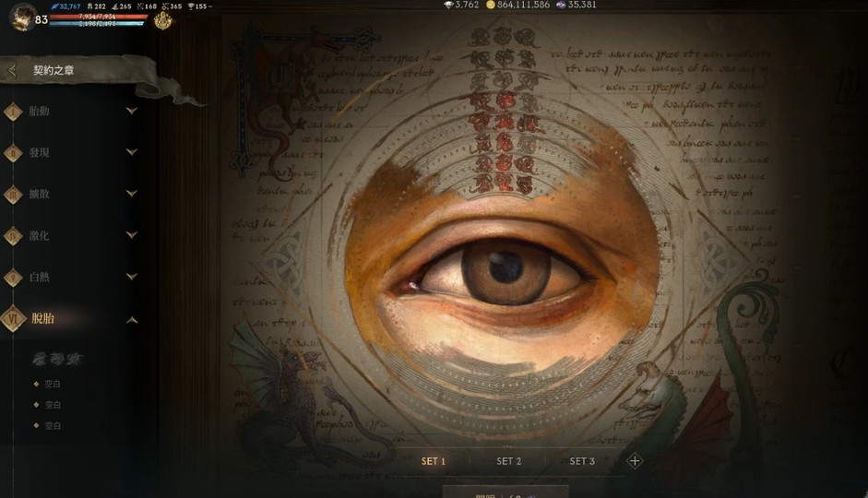The height and width of the screenshot is (498, 868).
Task: Click the crossed swords icon next to 168
Action: (x=140, y=6)
